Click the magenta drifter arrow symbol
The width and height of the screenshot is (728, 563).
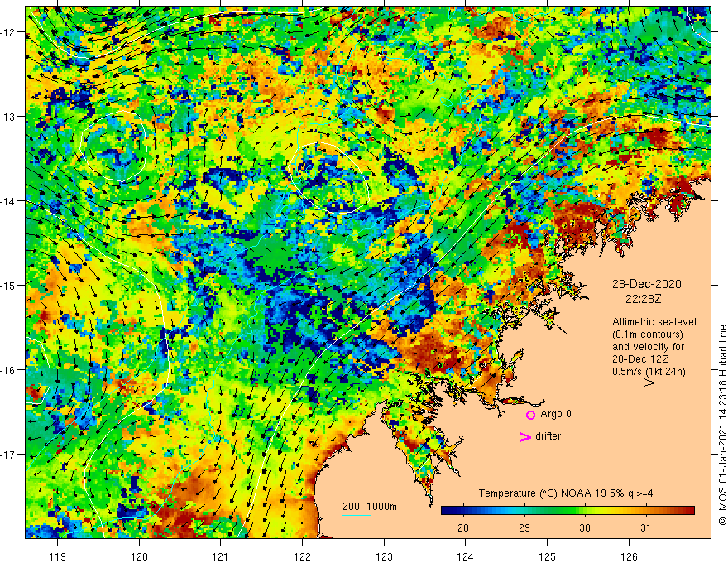click(525, 436)
